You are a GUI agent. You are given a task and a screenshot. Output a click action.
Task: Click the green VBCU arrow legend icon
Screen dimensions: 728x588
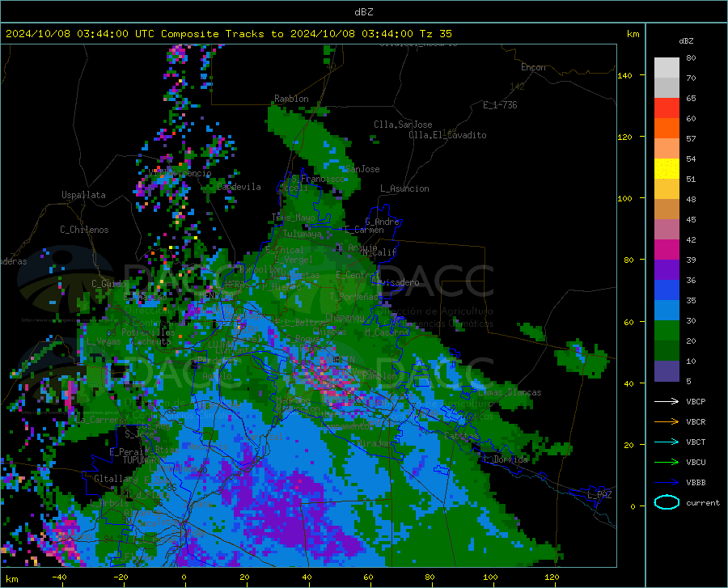[x=667, y=463]
